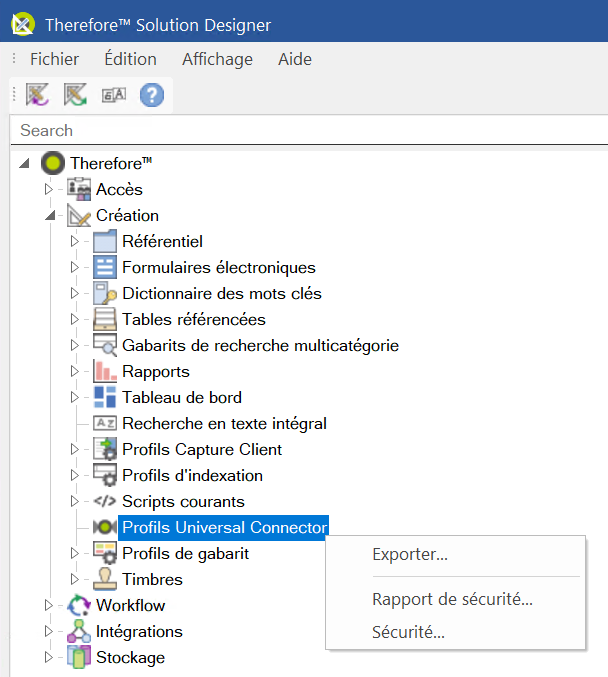Click the Tableau de bord icon
Viewport: 608px width, 677px height.
pyautogui.click(x=105, y=398)
